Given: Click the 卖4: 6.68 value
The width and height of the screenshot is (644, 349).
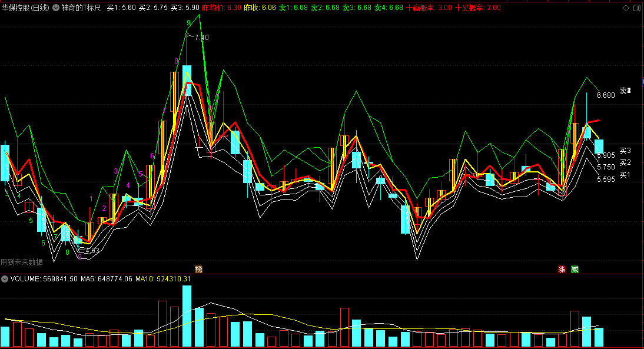Looking at the screenshot, I should [x=389, y=8].
